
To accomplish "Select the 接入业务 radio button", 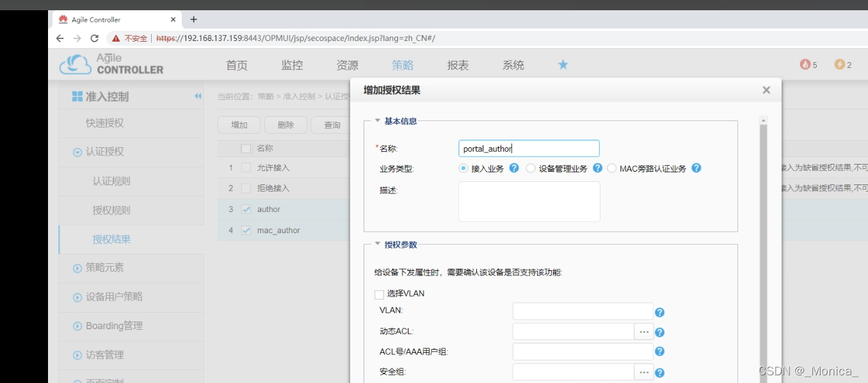I will point(463,168).
